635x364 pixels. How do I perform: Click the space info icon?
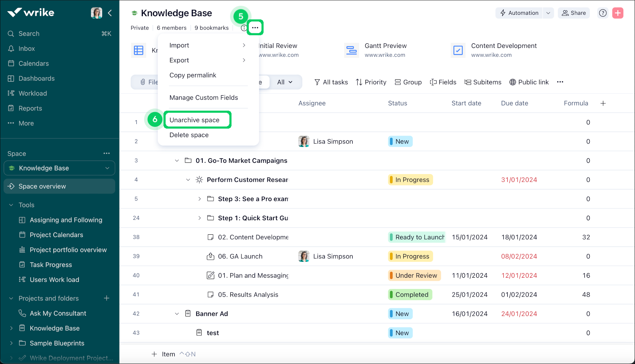click(243, 28)
